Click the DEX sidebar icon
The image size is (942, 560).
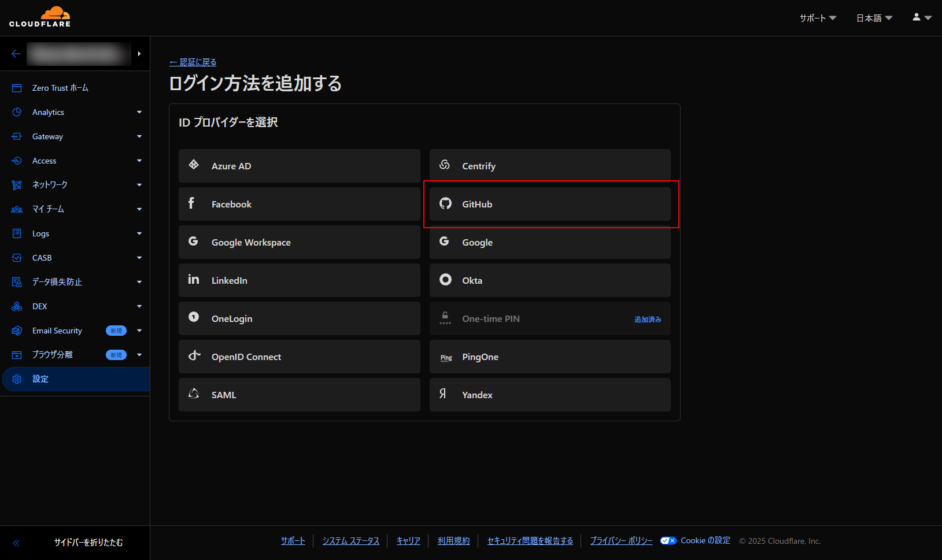pyautogui.click(x=17, y=306)
